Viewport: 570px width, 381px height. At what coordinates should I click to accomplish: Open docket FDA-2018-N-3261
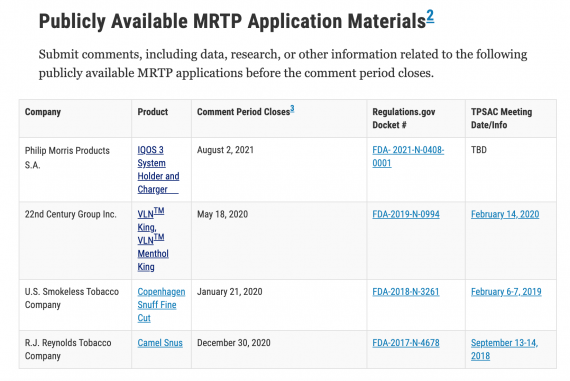[406, 292]
